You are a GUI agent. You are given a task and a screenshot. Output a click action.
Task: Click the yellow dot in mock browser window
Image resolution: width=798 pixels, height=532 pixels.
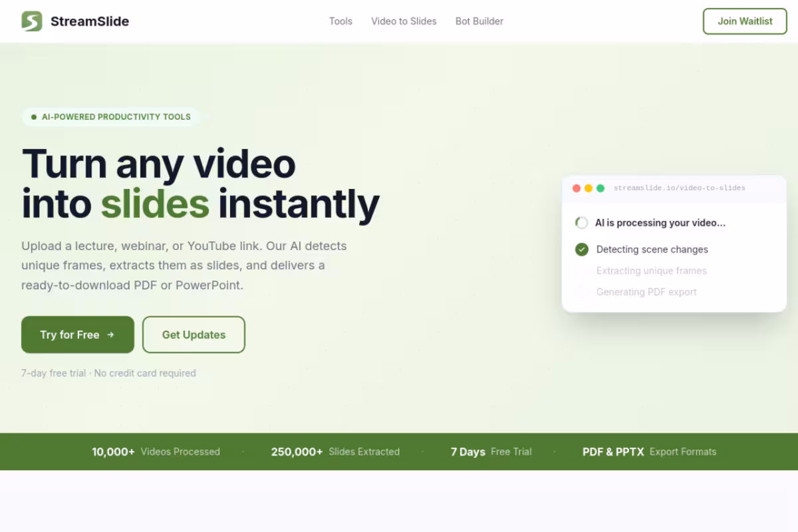(589, 188)
